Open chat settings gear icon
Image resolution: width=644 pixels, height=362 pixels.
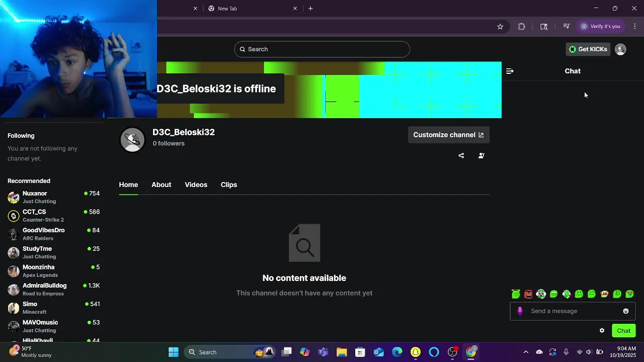click(602, 331)
